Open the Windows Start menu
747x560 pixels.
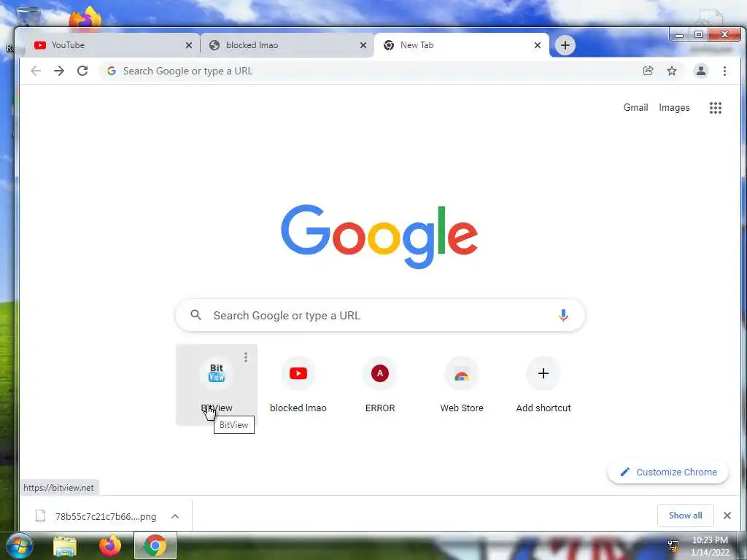tap(19, 545)
